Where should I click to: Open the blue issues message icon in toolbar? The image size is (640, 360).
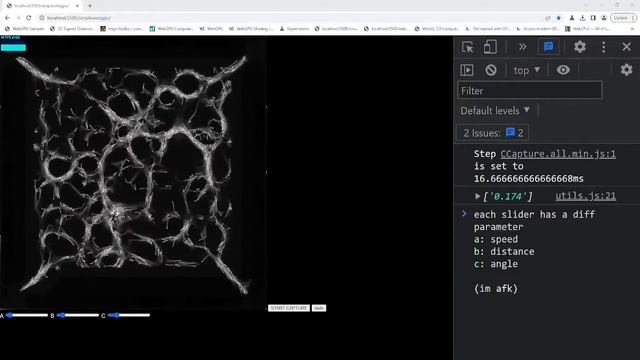point(548,47)
